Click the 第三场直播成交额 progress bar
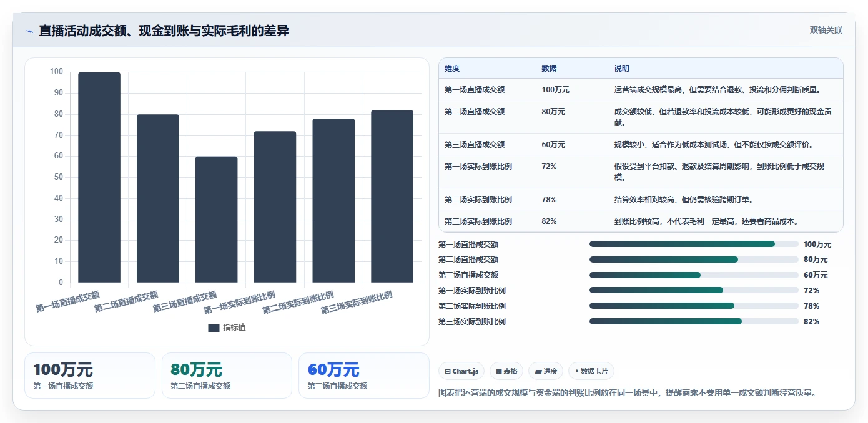Image resolution: width=868 pixels, height=423 pixels. click(694, 275)
